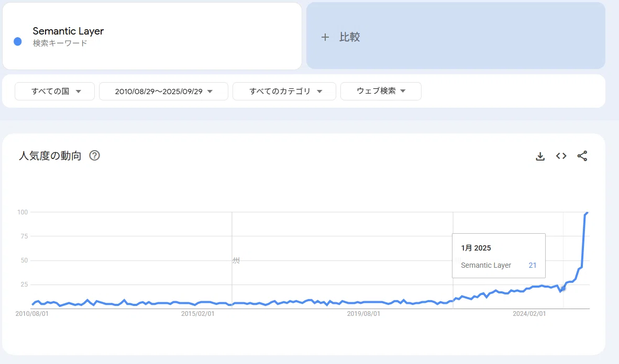Open the help icon beside 人気度の動向

[94, 155]
